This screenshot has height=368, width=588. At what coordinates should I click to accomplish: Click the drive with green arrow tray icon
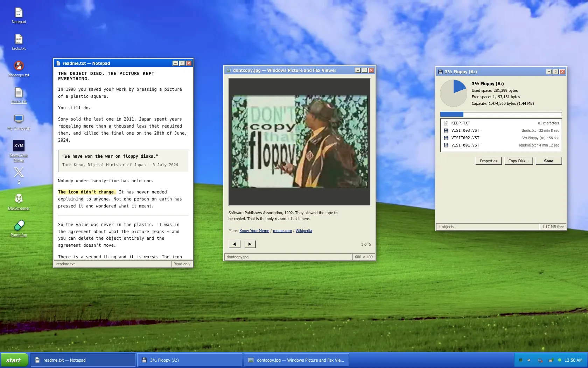point(551,360)
